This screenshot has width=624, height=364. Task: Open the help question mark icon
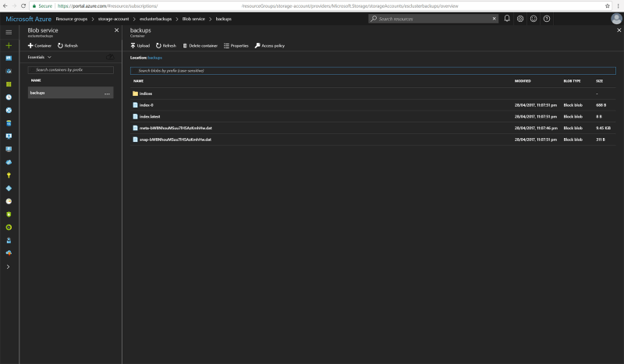(x=547, y=19)
